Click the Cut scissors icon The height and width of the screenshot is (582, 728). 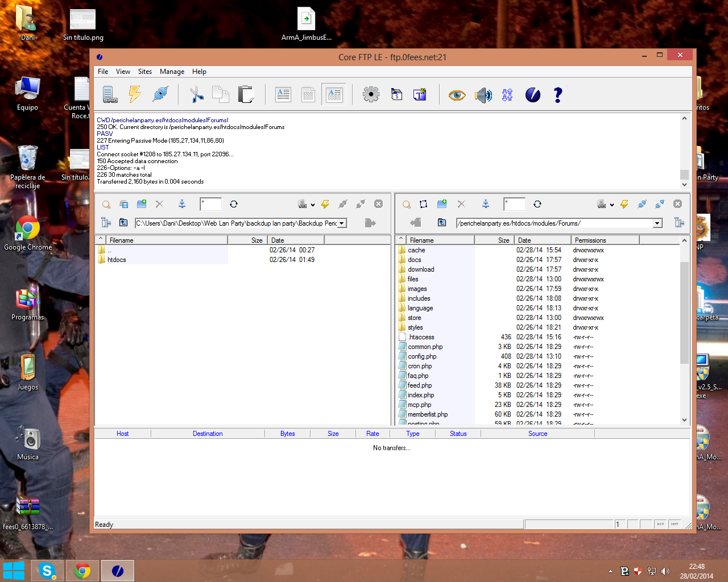196,94
